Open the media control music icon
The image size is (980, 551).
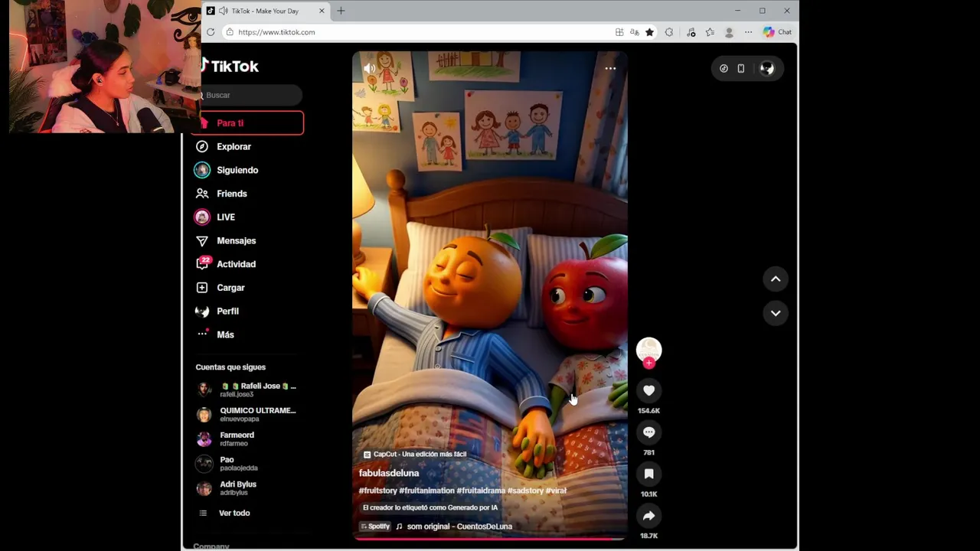pos(691,32)
